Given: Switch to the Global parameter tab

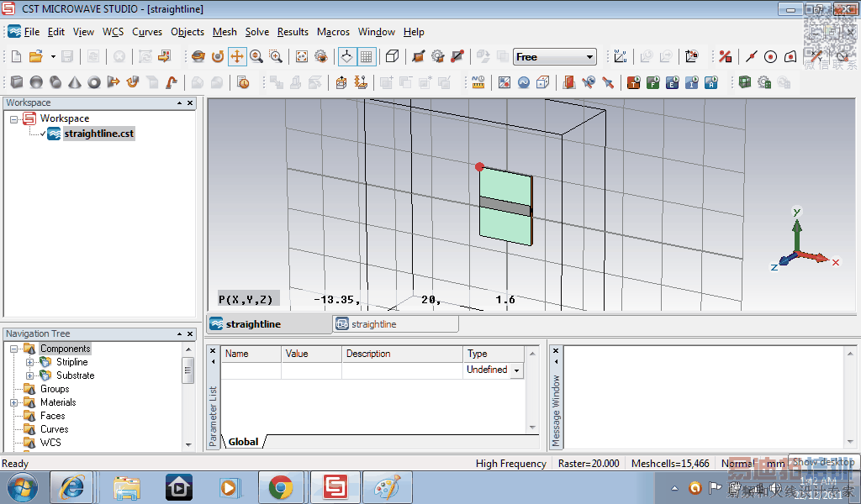Looking at the screenshot, I should [243, 441].
